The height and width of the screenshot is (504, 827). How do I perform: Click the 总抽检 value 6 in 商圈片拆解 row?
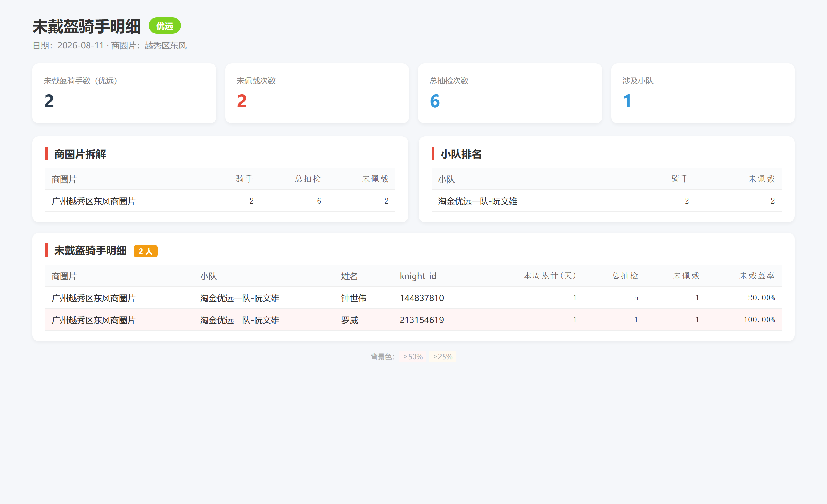point(319,201)
